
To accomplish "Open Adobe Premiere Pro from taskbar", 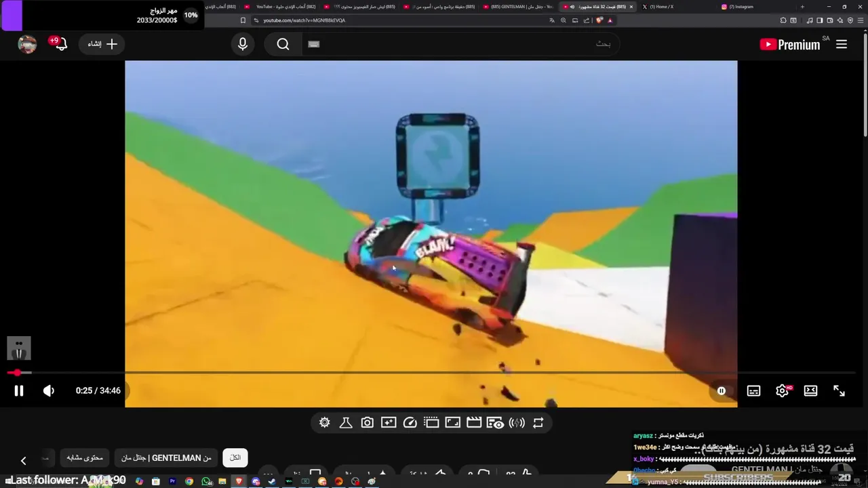I will (172, 481).
